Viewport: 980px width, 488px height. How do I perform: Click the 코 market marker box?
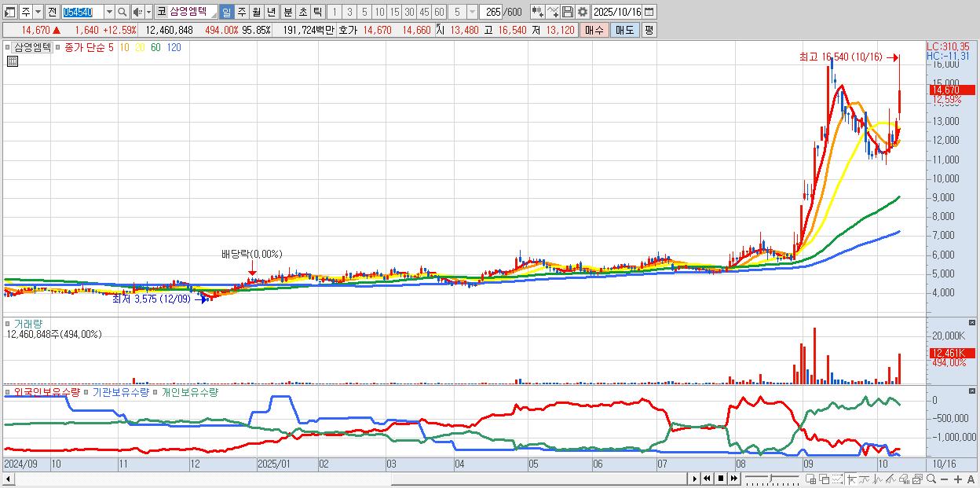[161, 12]
